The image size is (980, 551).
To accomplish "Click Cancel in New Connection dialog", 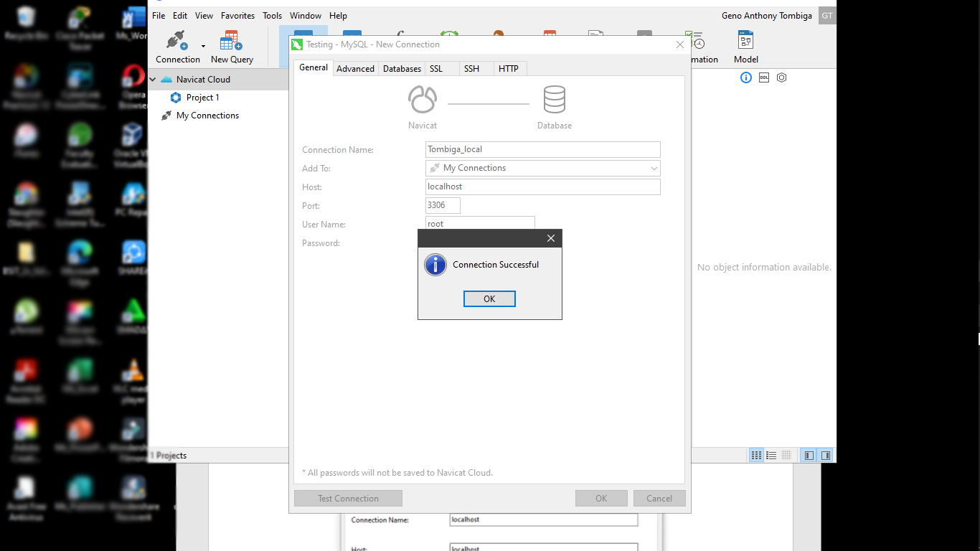I will 659,499.
